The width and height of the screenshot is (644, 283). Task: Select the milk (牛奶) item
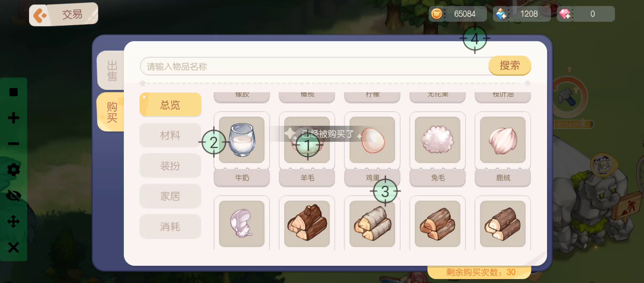click(242, 149)
